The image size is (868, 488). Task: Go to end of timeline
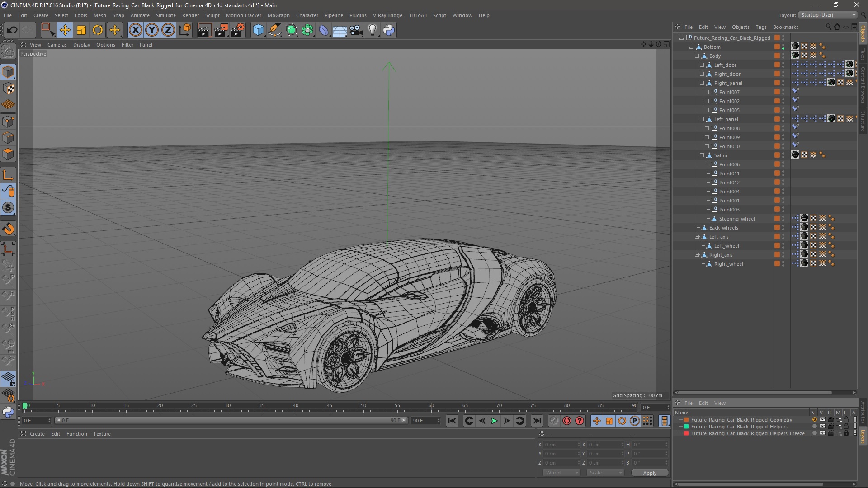pyautogui.click(x=537, y=421)
